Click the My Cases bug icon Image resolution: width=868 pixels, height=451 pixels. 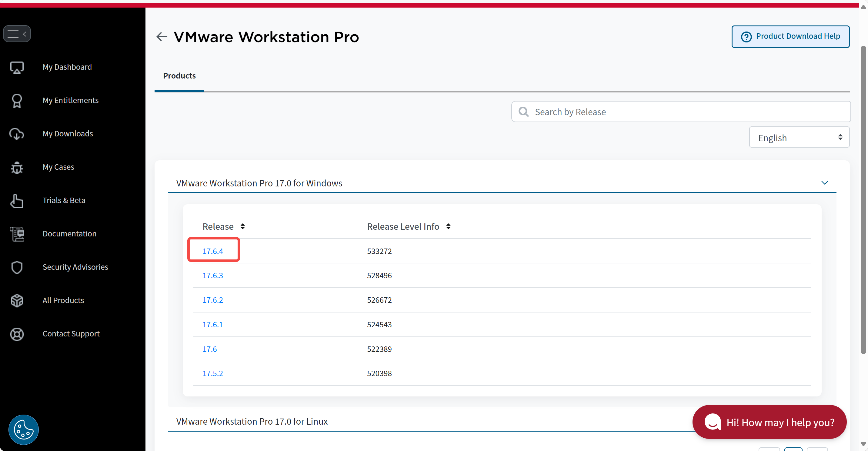[x=17, y=167]
